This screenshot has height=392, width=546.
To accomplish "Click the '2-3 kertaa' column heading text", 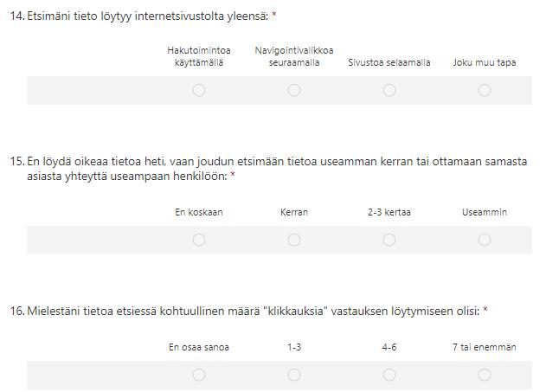I will pos(389,212).
